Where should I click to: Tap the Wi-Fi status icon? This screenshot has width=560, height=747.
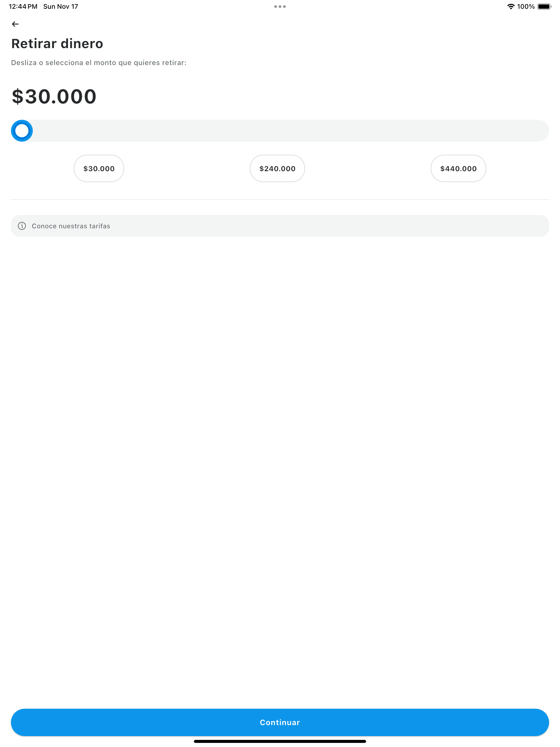click(x=511, y=6)
